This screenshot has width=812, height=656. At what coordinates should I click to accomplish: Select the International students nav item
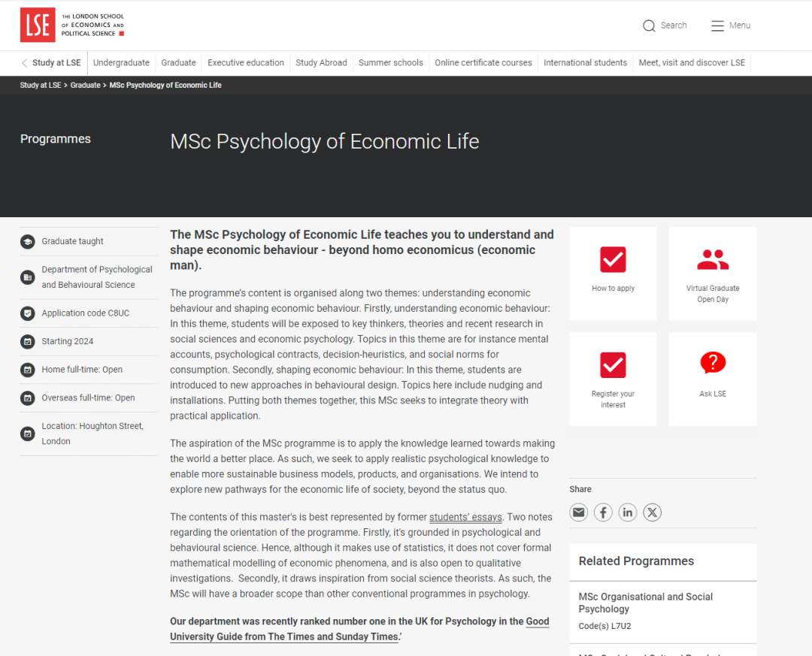coord(585,62)
